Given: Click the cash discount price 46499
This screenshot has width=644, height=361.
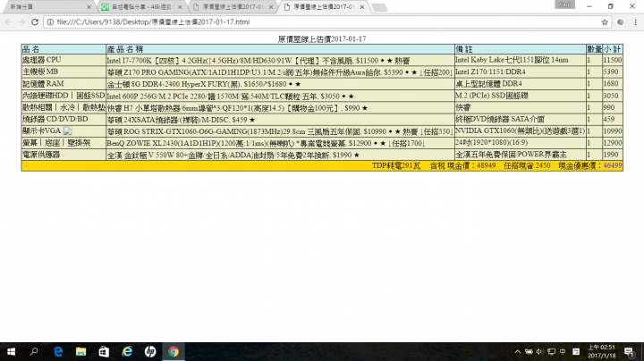Looking at the screenshot, I should pyautogui.click(x=613, y=165).
